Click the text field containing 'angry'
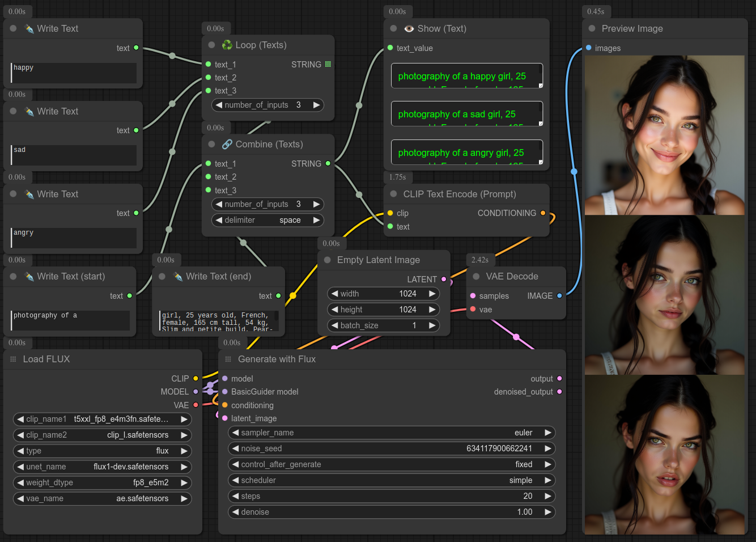The height and width of the screenshot is (542, 756). [x=74, y=238]
